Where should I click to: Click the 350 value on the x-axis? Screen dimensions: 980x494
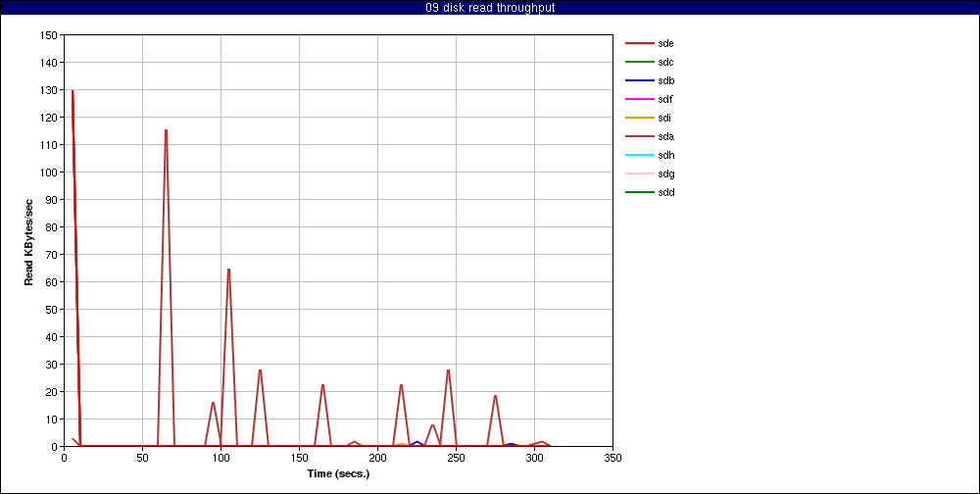tap(612, 458)
